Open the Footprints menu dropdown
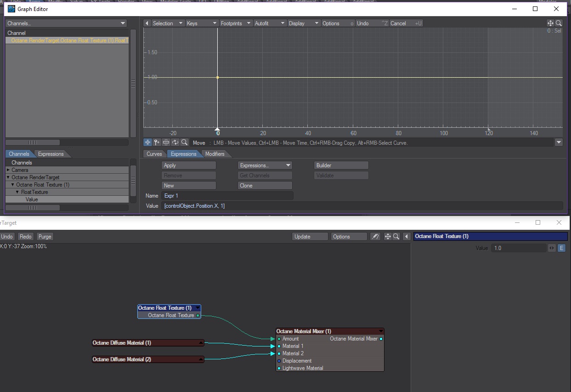Image resolution: width=571 pixels, height=392 pixels. coord(236,23)
